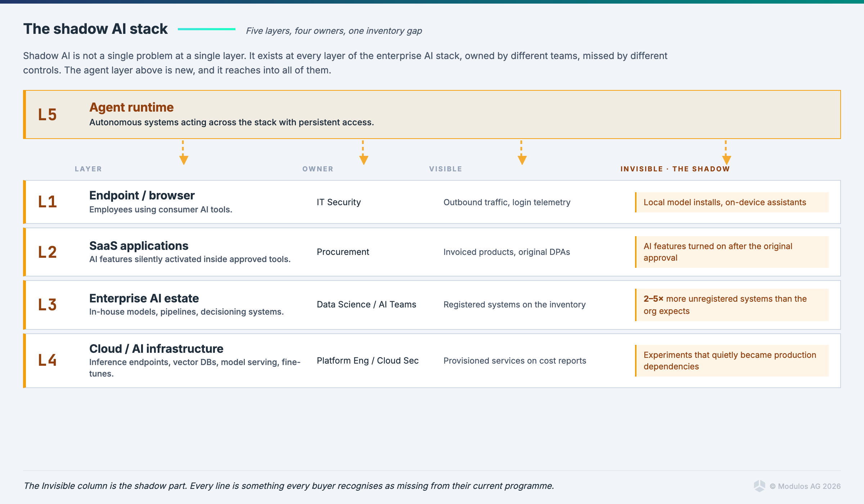Screen dimensions: 864x504
Task: Click the Local model installs callout
Action: pyautogui.click(x=732, y=202)
